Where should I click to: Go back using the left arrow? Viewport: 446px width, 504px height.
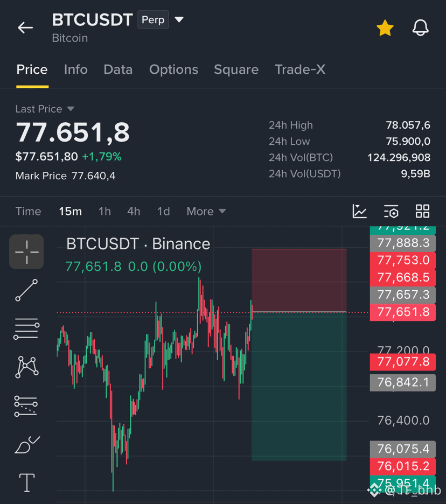pyautogui.click(x=25, y=28)
